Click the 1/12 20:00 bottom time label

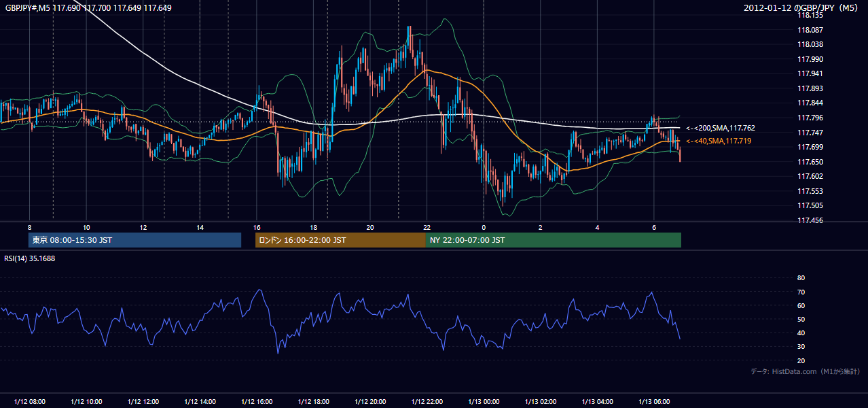(x=370, y=402)
